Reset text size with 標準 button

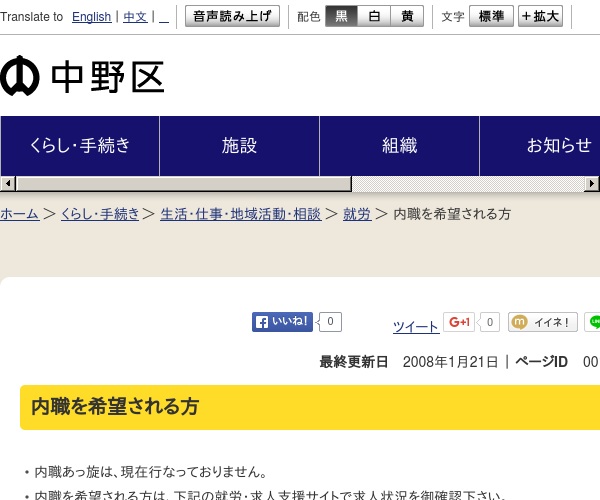point(491,16)
